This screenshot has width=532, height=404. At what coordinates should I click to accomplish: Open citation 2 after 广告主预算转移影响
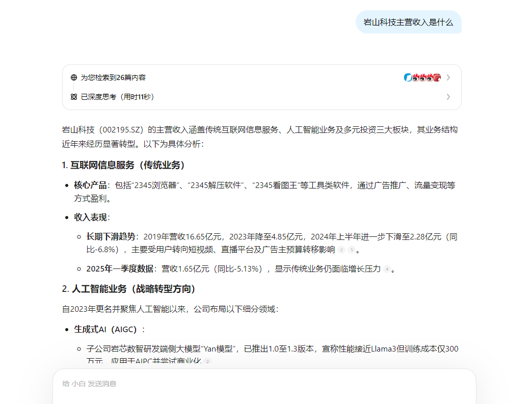(341, 250)
